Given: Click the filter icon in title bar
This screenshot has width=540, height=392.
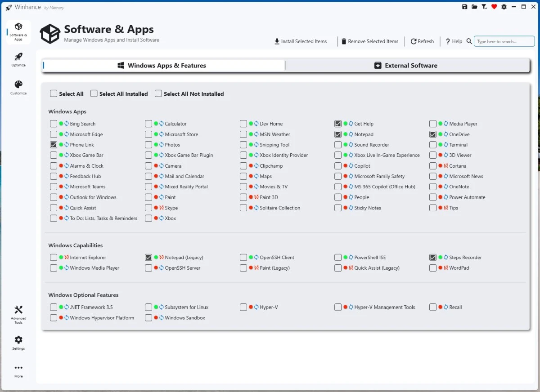Looking at the screenshot, I should (484, 7).
